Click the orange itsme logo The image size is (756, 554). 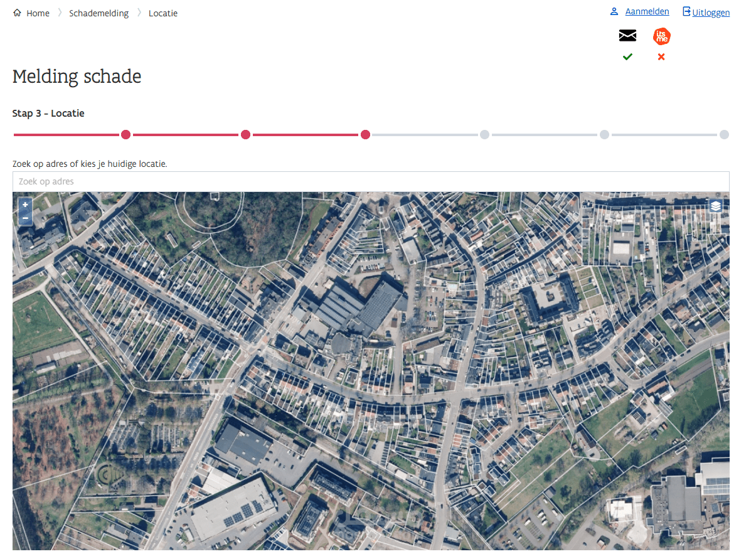(x=661, y=36)
